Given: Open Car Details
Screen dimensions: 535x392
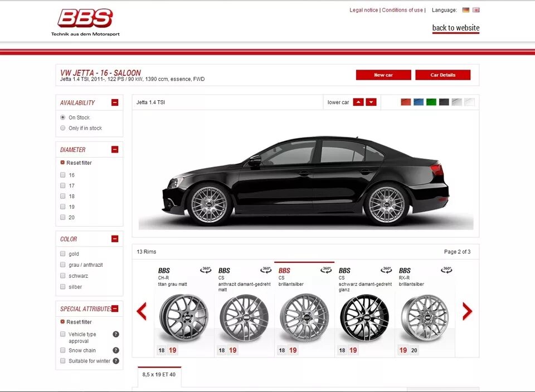Looking at the screenshot, I should (x=443, y=75).
